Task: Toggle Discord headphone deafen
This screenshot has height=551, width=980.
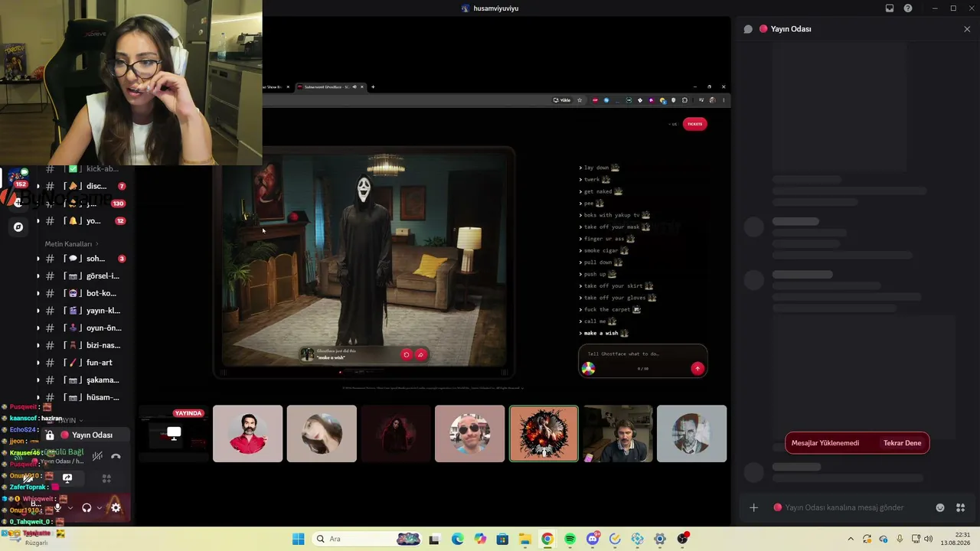Action: click(x=87, y=507)
